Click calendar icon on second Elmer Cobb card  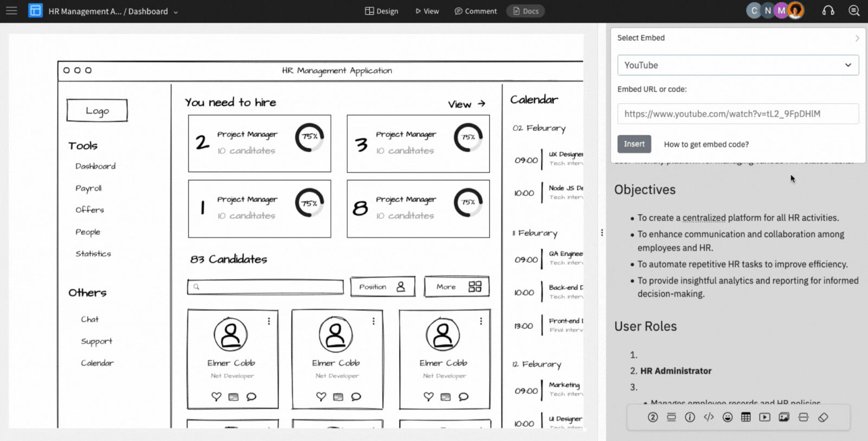pyautogui.click(x=338, y=397)
